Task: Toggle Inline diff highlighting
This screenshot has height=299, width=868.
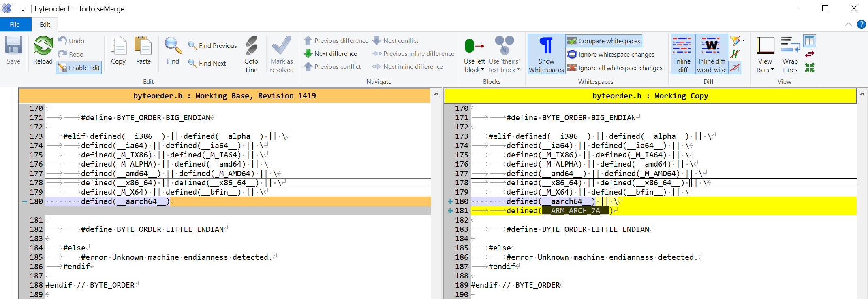Action: [683, 54]
